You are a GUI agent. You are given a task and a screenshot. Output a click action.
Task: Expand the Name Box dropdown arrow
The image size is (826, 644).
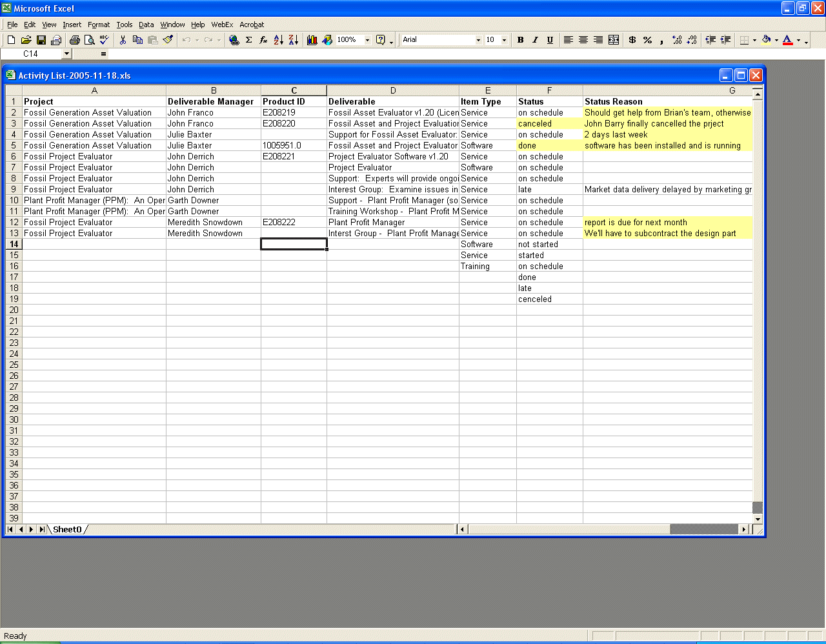[x=66, y=54]
